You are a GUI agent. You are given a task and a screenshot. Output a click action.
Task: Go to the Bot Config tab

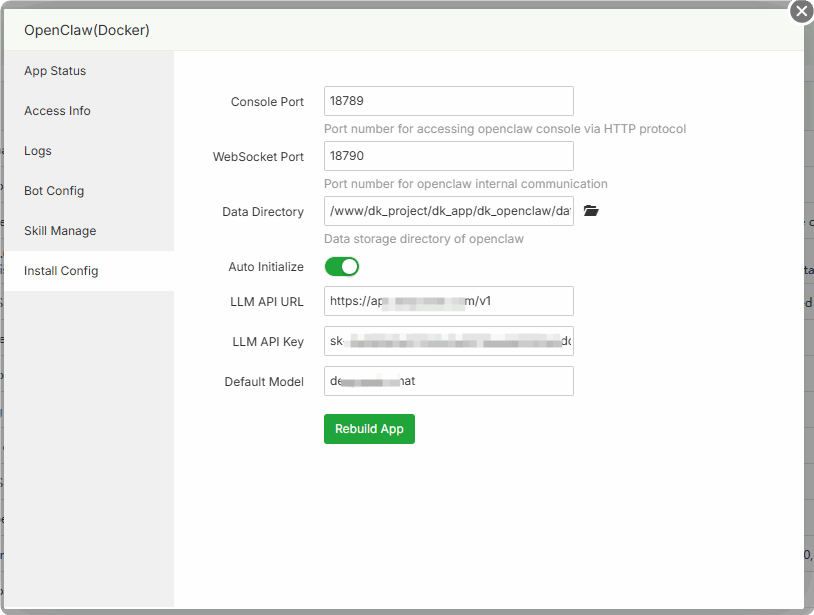54,191
